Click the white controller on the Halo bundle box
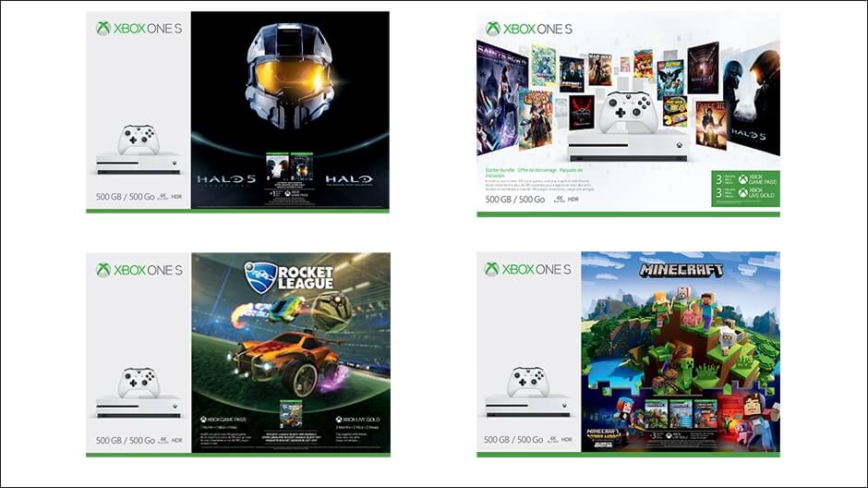Image resolution: width=868 pixels, height=488 pixels. [139, 140]
